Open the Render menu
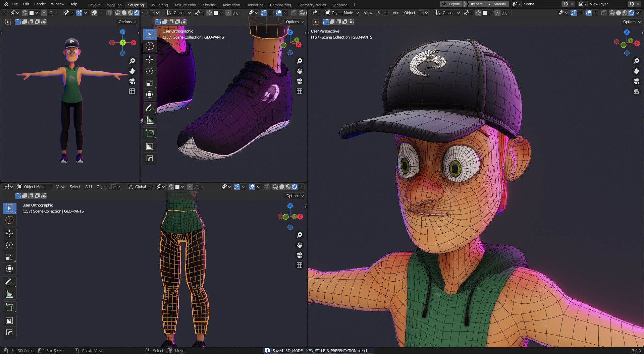 [x=40, y=4]
